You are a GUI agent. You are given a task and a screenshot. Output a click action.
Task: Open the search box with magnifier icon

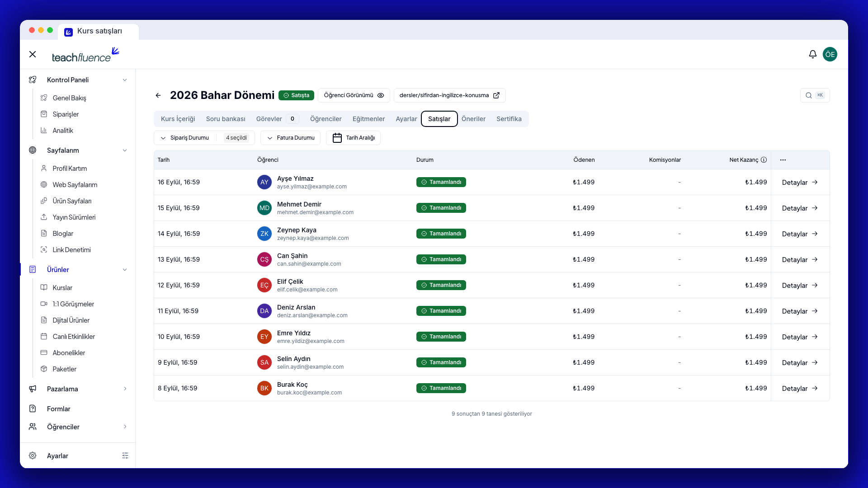pyautogui.click(x=815, y=95)
